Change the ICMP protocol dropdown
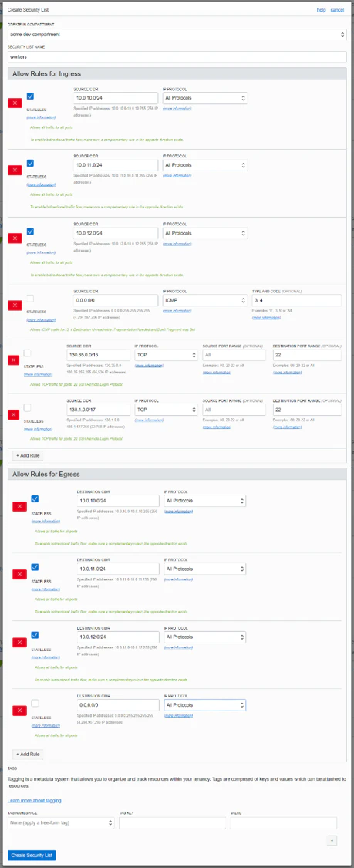The height and width of the screenshot is (868, 354). (x=204, y=301)
